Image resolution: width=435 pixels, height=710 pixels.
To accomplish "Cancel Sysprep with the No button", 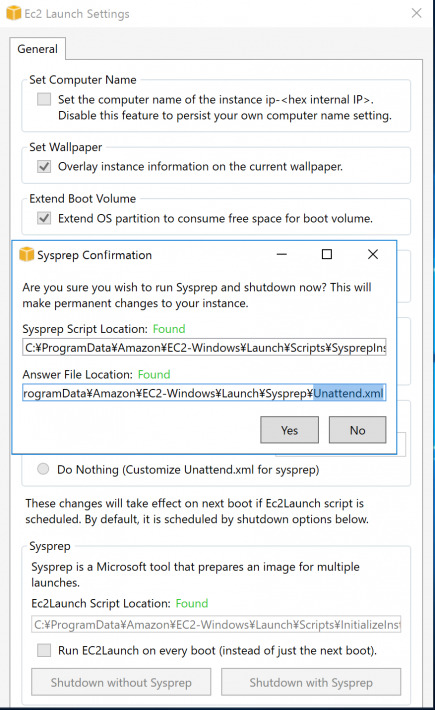I will [x=358, y=430].
